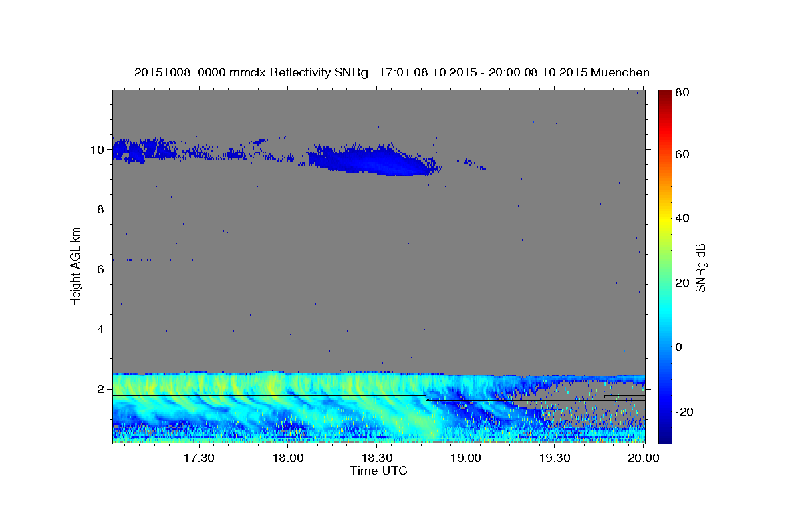Click the 'SNRg dB' colorbar label
798x532 pixels.
[700, 267]
